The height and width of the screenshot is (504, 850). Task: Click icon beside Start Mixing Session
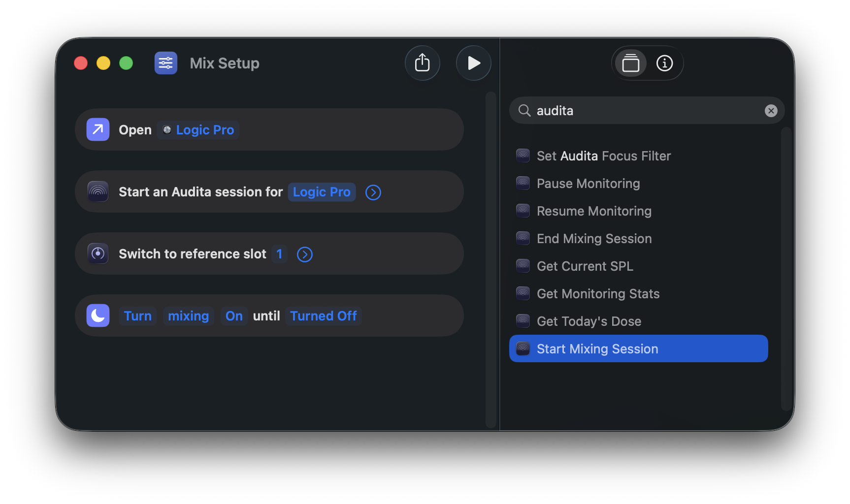[x=523, y=348]
